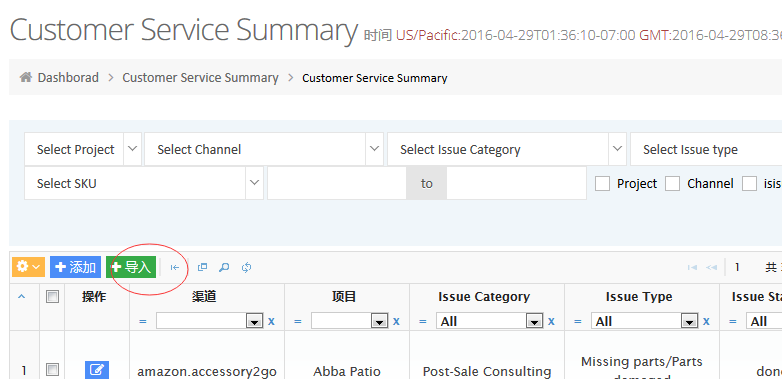This screenshot has width=782, height=379.
Task: Click the collapse-to-first arrow toolbar icon
Action: (x=175, y=267)
